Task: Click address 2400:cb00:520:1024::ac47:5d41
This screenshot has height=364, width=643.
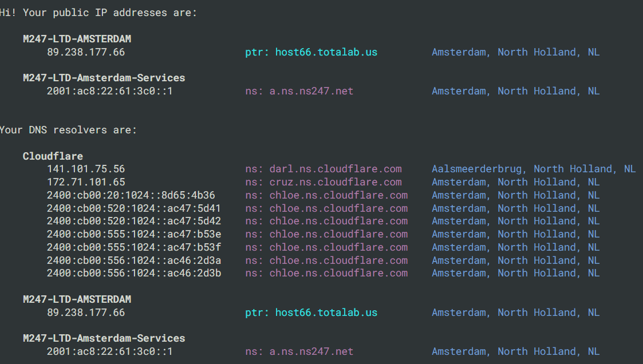Action: coord(133,208)
